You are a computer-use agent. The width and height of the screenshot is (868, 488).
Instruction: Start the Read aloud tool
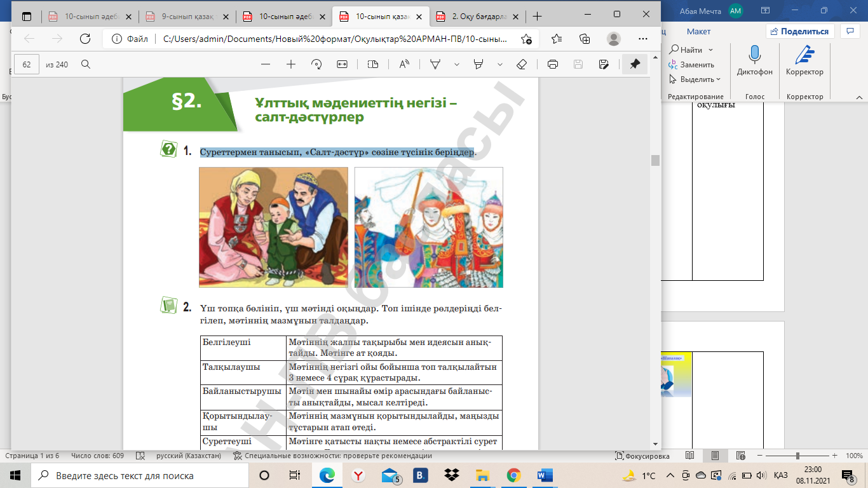click(x=404, y=64)
